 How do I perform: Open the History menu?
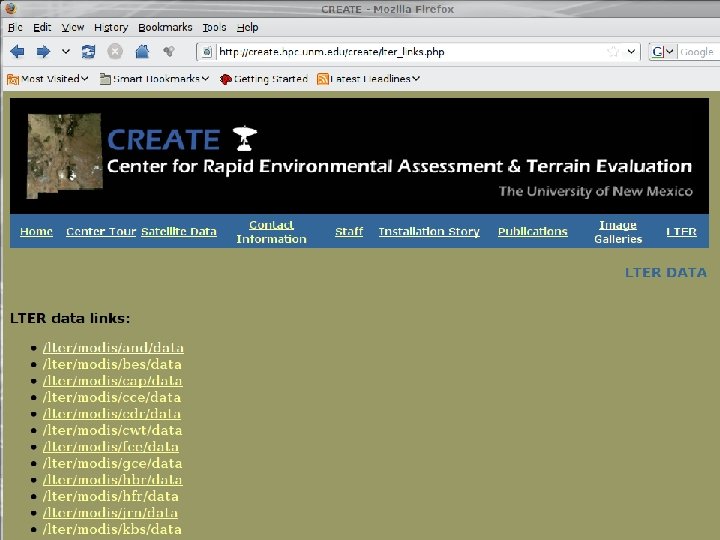click(x=111, y=28)
